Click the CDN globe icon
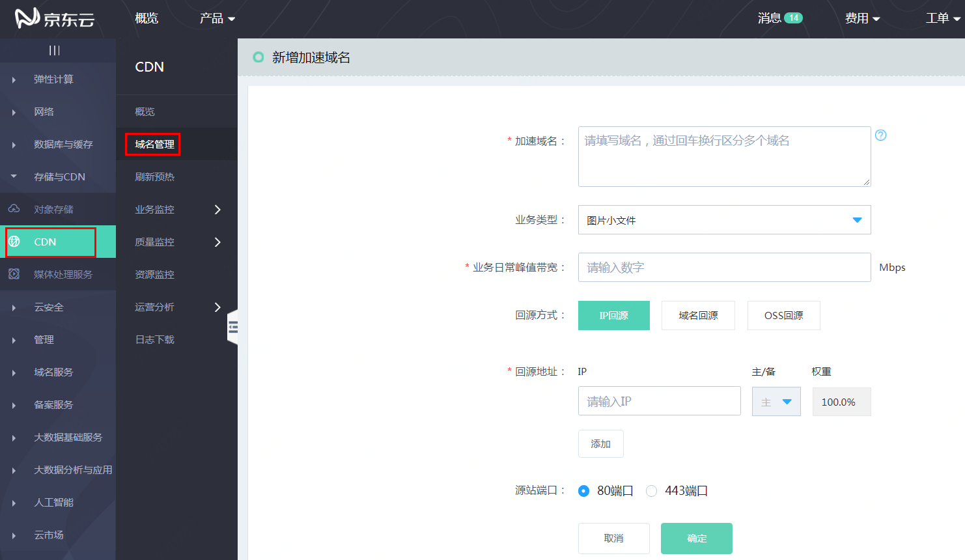This screenshot has width=965, height=560. (14, 242)
